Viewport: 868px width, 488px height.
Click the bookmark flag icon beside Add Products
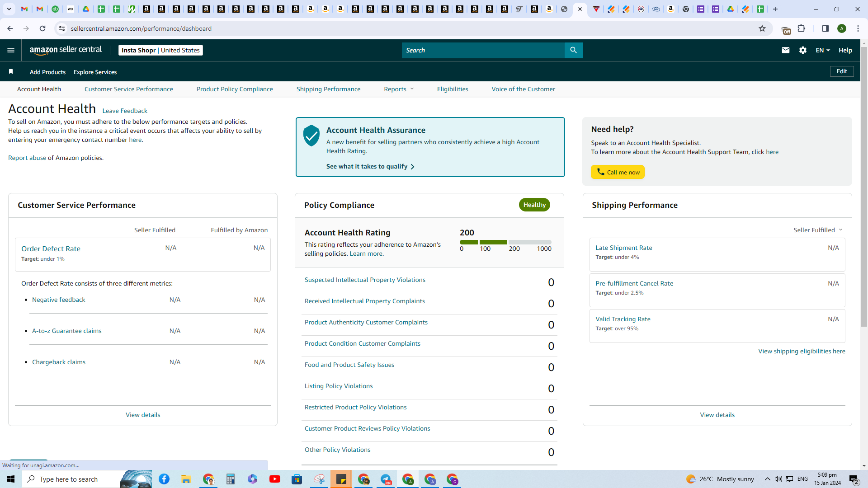point(11,71)
